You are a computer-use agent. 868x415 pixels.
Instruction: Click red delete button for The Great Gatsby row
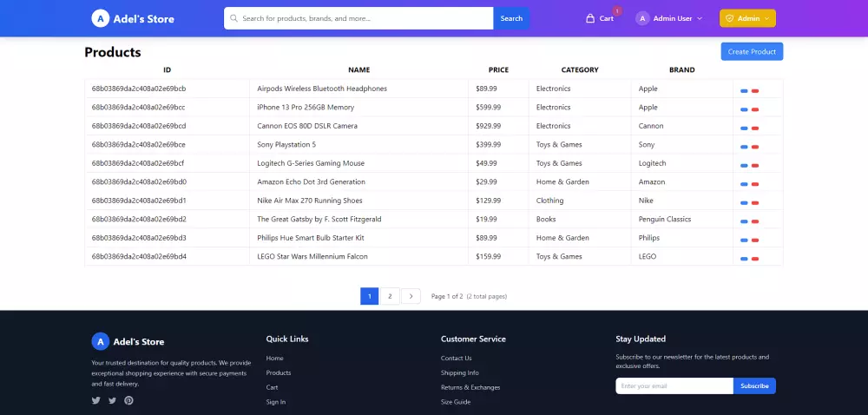[x=755, y=221]
